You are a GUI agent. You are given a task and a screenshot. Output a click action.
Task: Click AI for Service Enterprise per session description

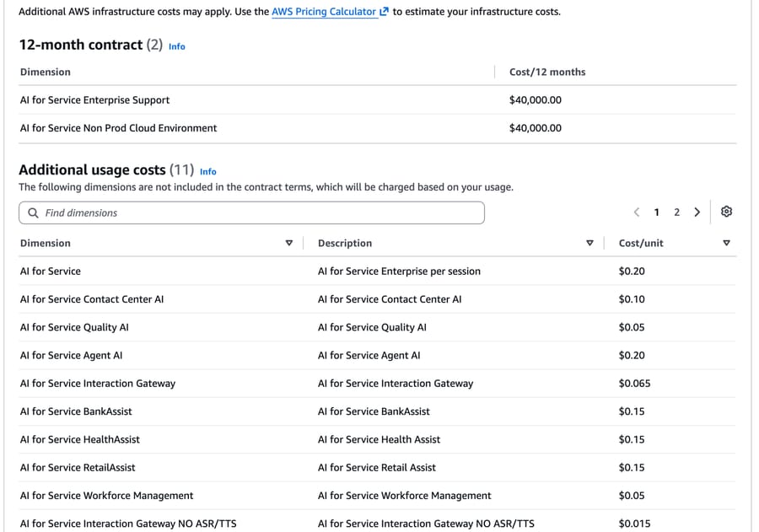(x=399, y=271)
